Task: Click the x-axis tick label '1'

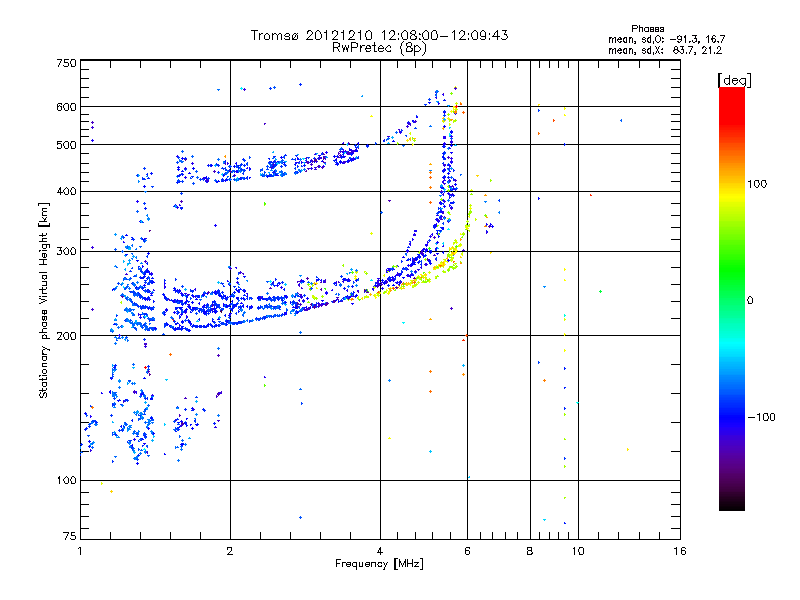Action: [80, 551]
